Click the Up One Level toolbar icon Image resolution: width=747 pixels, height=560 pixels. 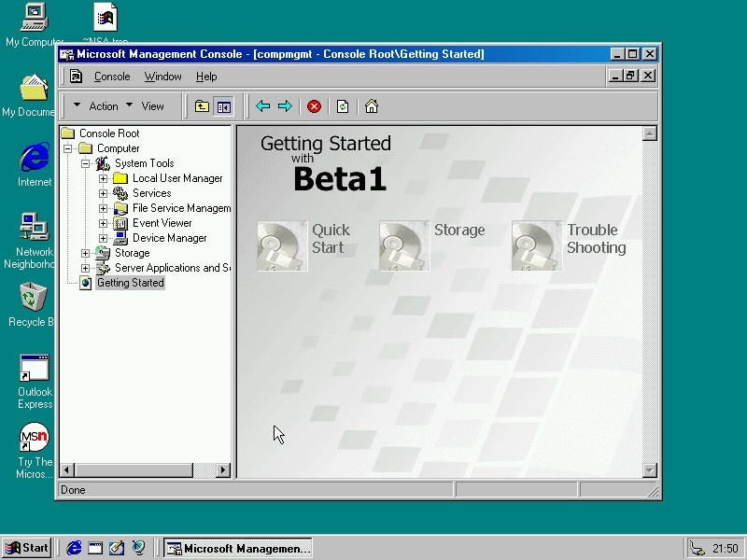point(202,106)
